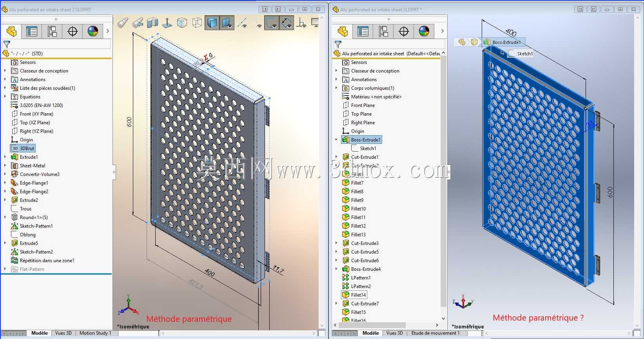This screenshot has height=339, width=644.
Task: Toggle View Temporary Axes eye icon
Action: [x=257, y=23]
